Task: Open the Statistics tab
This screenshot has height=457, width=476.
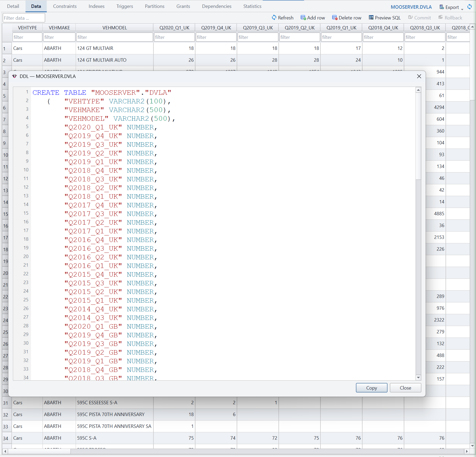Action: click(x=252, y=6)
